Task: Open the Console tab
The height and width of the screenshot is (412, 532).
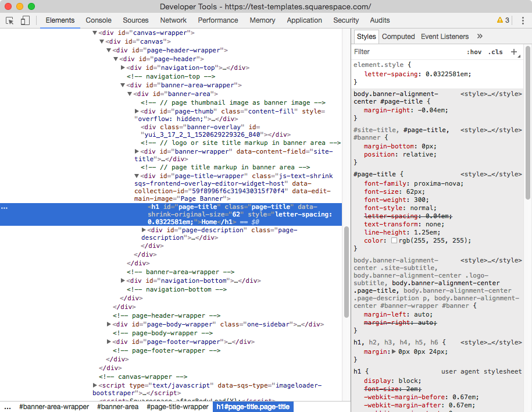Action: pos(98,20)
